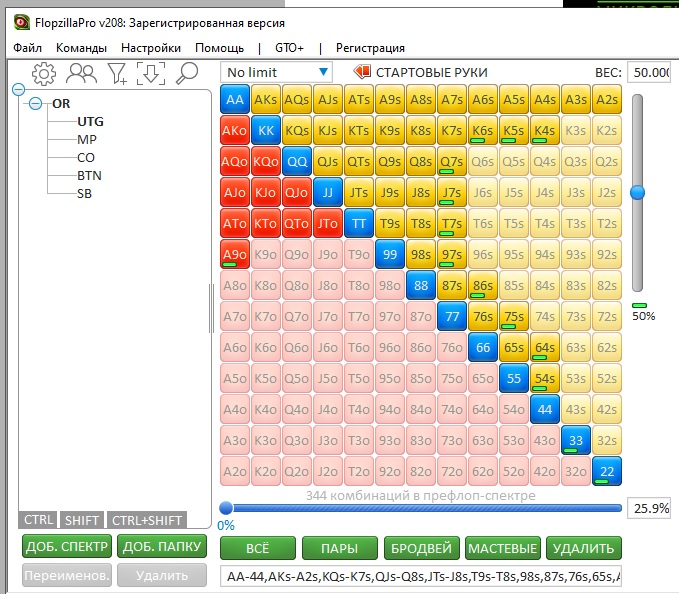Click the range text input starting AA-44
The image size is (679, 594).
[421, 576]
